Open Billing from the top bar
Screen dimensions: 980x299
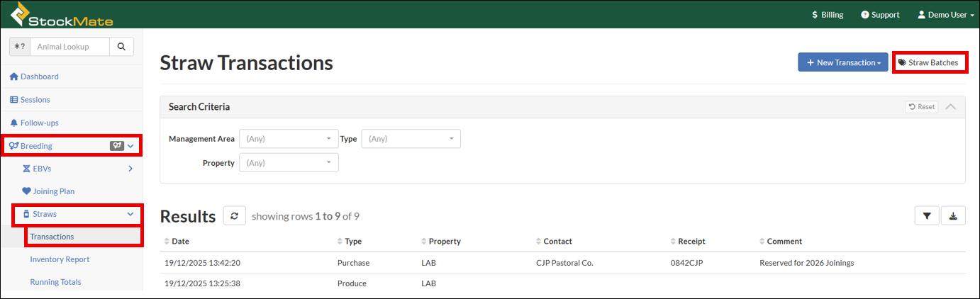point(828,15)
